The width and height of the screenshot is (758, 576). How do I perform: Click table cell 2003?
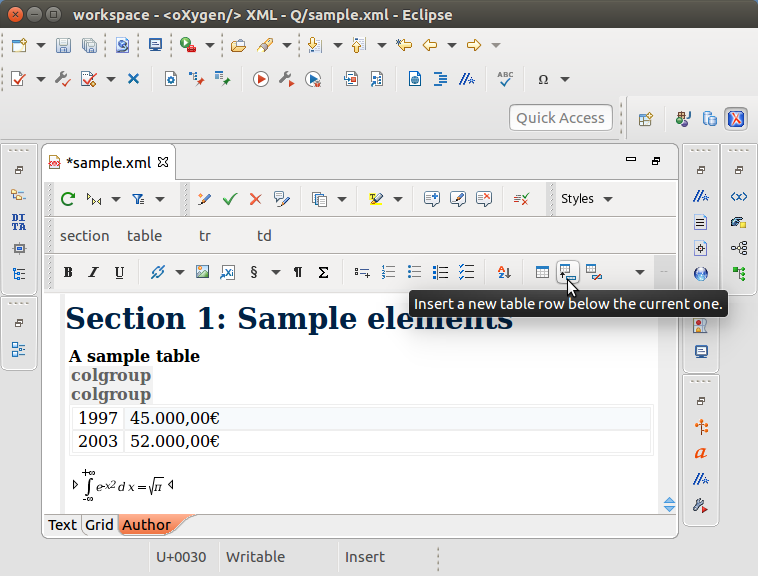98,441
